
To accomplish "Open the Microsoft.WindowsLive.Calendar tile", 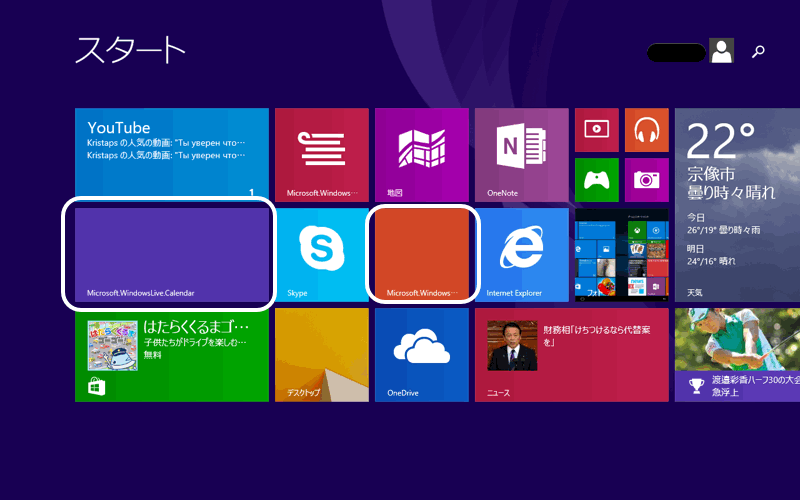I will [171, 254].
